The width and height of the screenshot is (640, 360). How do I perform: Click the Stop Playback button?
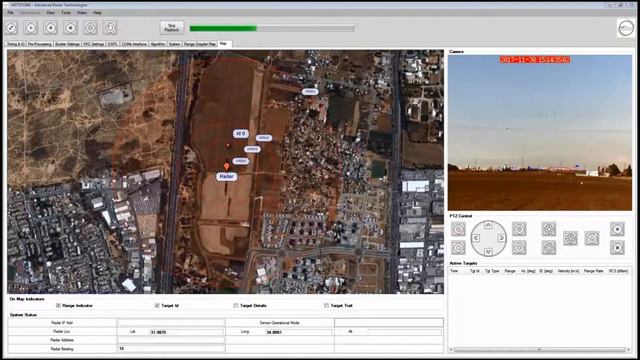(172, 28)
